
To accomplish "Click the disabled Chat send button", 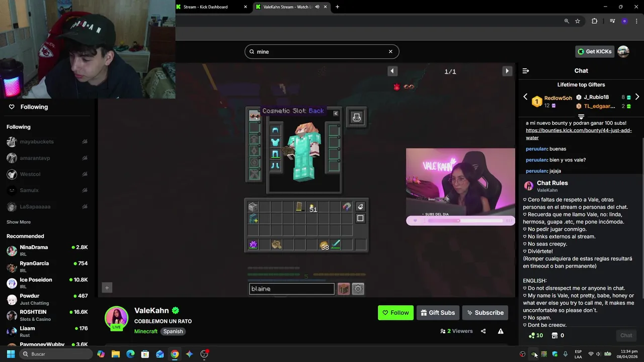I will [x=626, y=335].
